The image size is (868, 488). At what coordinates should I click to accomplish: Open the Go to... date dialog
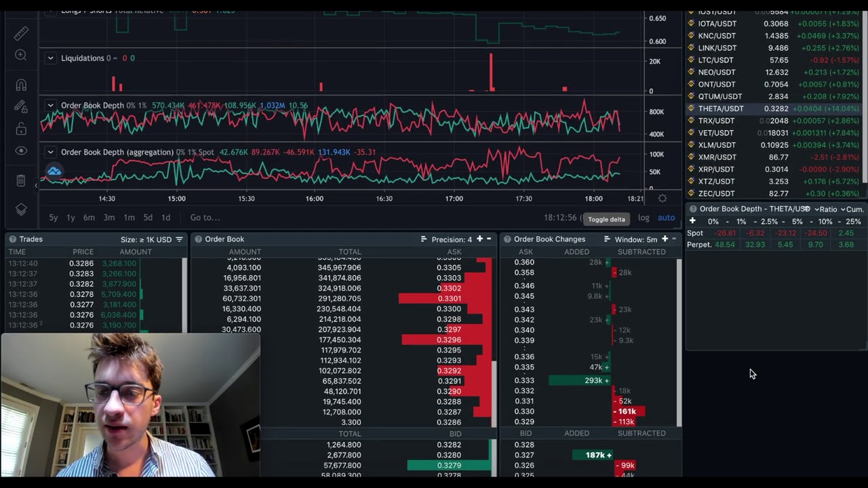point(205,218)
